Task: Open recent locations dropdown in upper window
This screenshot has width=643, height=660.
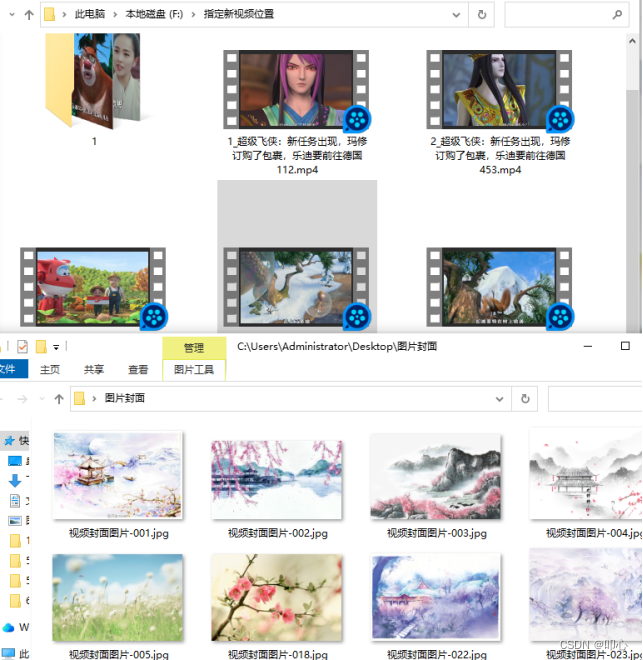Action: pyautogui.click(x=12, y=15)
